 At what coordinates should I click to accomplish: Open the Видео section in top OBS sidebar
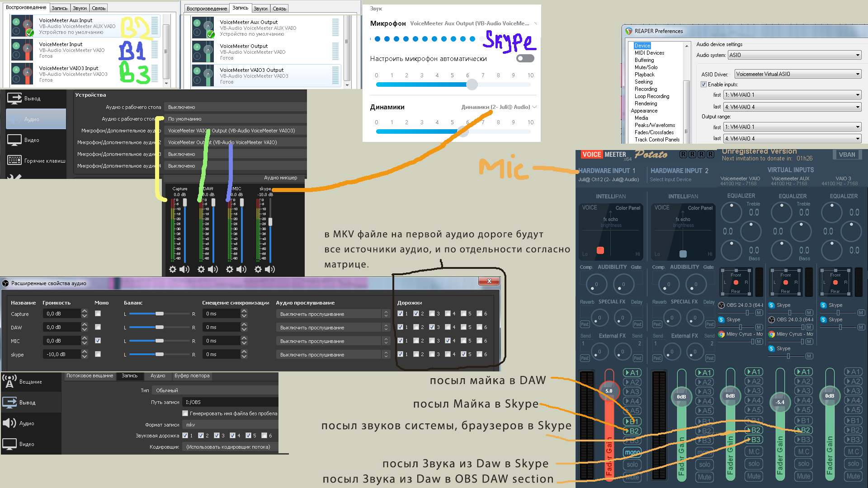click(31, 140)
